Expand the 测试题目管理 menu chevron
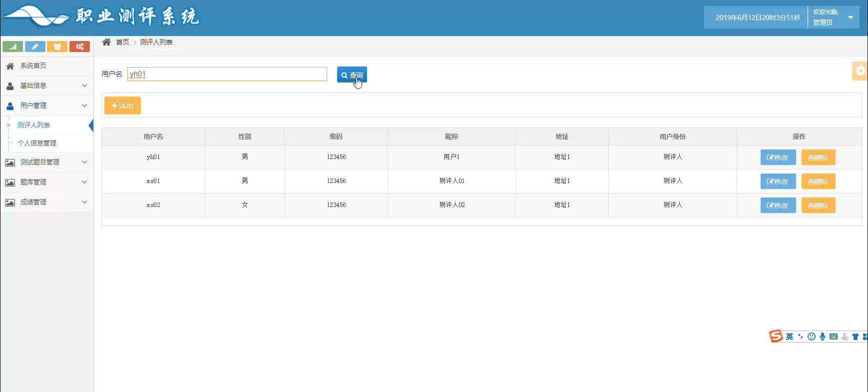 coord(84,162)
